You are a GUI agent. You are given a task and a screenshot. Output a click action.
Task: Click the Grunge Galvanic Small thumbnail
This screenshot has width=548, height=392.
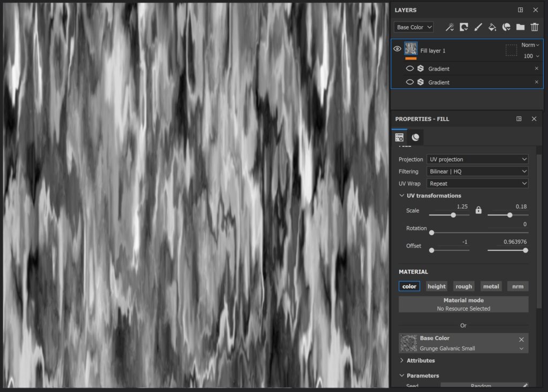[408, 343]
